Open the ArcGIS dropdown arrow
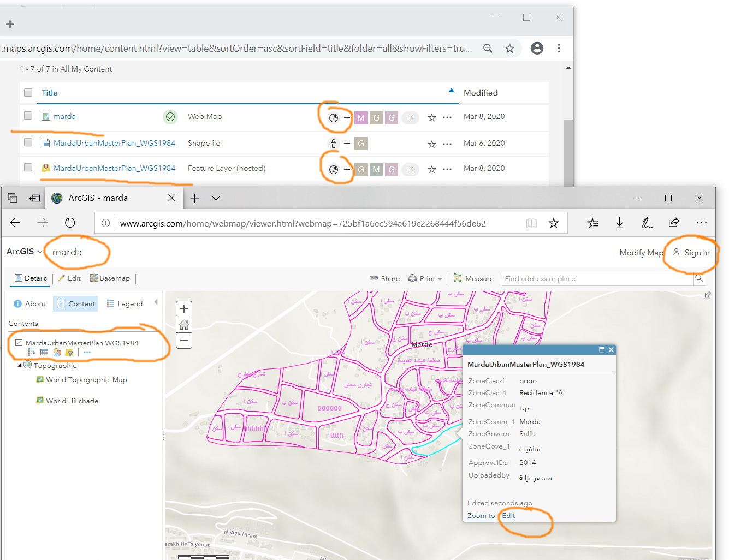 point(40,252)
